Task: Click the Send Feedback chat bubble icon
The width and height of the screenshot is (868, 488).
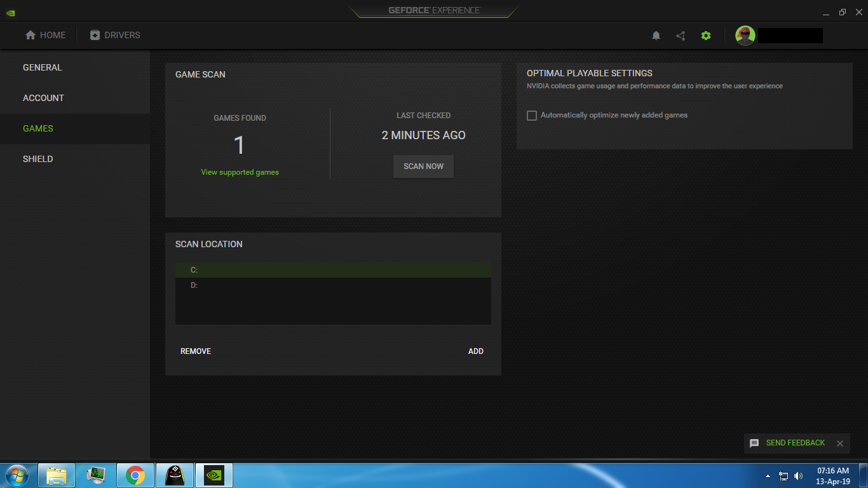Action: (754, 443)
